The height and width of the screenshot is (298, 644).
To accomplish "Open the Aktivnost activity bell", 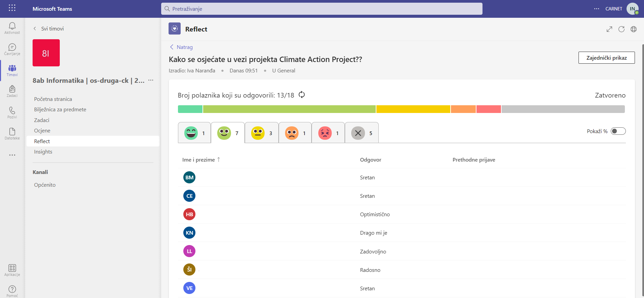I will (12, 28).
